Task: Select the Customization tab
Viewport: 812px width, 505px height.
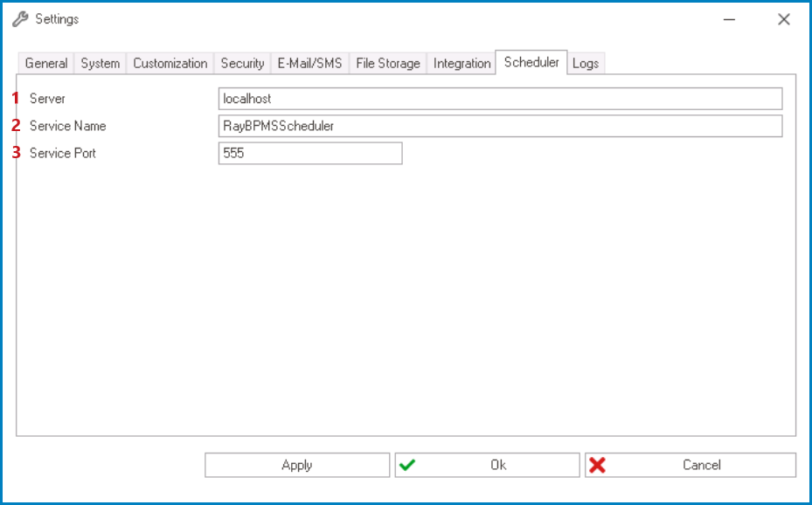Action: [167, 63]
